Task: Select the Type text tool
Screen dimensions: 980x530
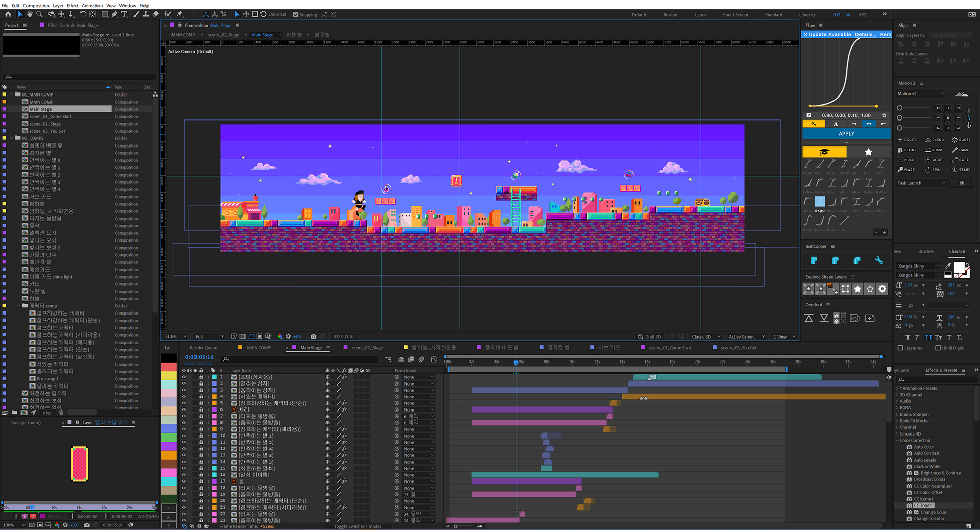Action: [124, 14]
